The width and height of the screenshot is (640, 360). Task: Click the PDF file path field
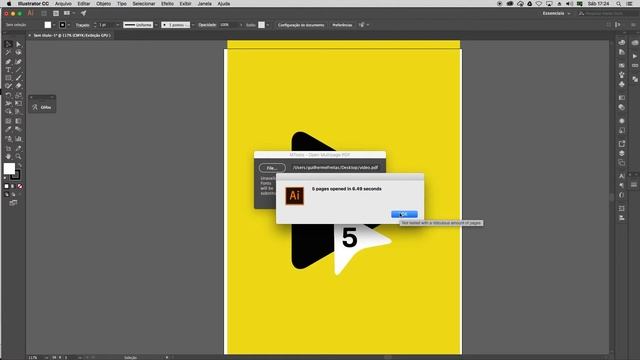tap(335, 167)
